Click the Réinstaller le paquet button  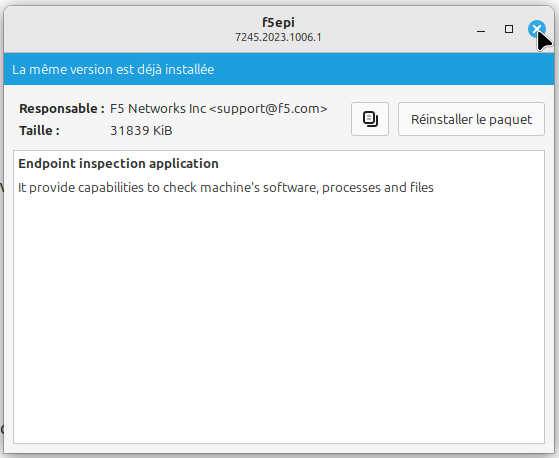pos(471,119)
